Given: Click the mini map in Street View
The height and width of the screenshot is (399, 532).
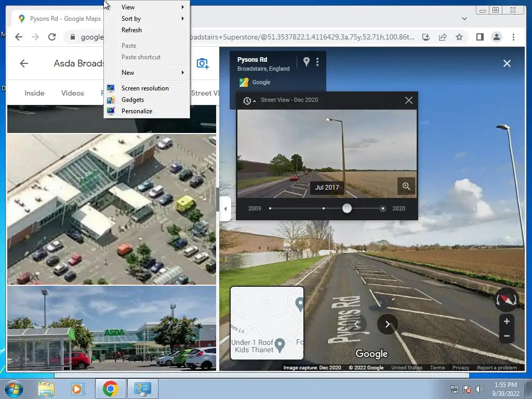Looking at the screenshot, I should (267, 323).
